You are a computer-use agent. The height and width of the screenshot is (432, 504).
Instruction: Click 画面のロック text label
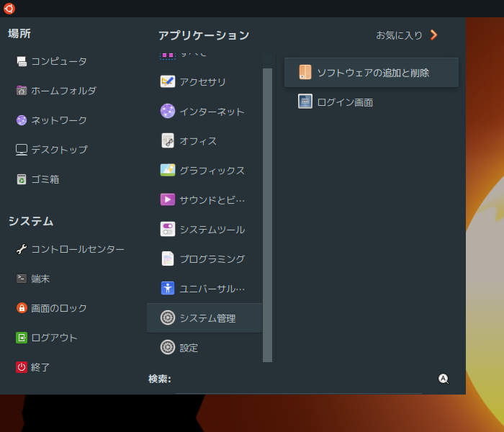(59, 308)
